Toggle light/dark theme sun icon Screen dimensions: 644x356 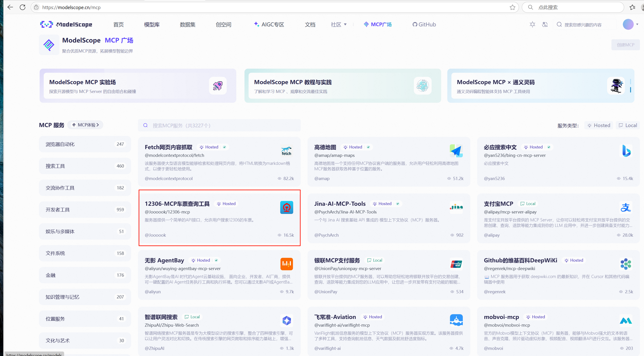[532, 25]
